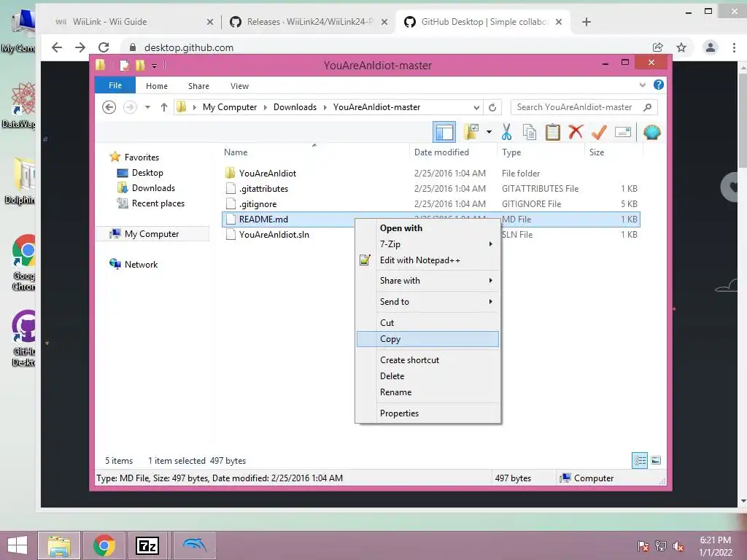Click Properties icon in quick access toolbar
Image resolution: width=747 pixels, height=560 pixels.
[124, 65]
